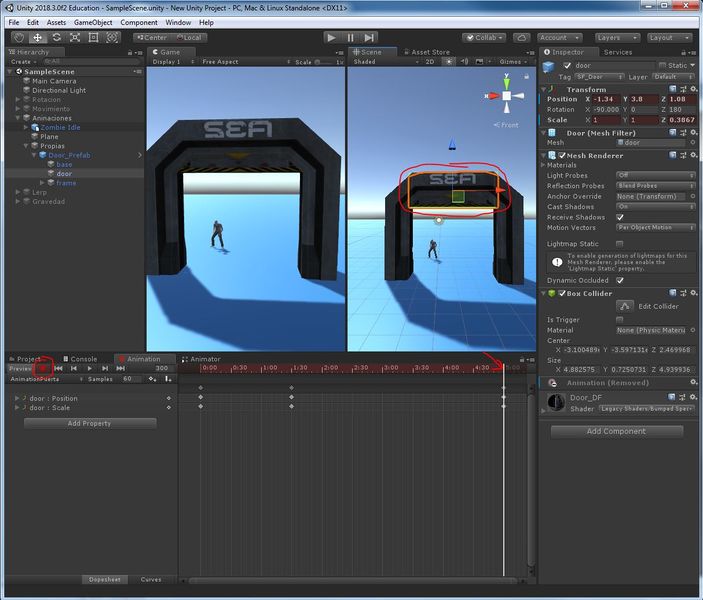703x600 pixels.
Task: Toggle Local handle rotation button
Action: point(189,38)
